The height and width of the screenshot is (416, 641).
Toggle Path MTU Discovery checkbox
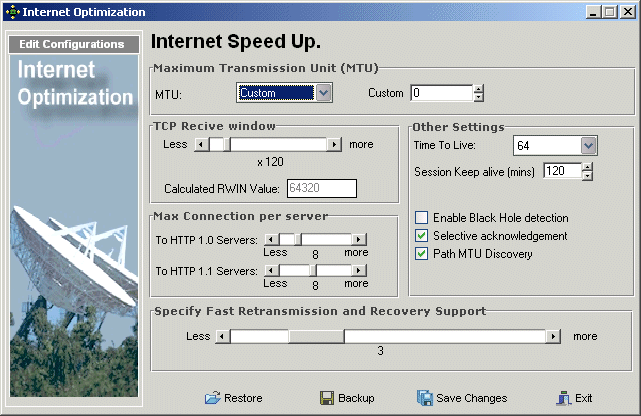click(x=421, y=253)
